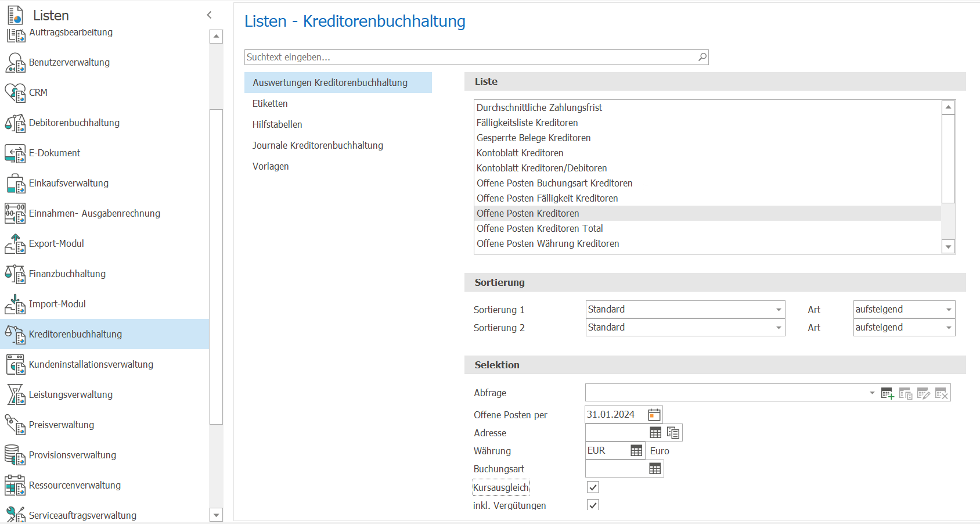Toggle the Kursausgleich checkbox
The height and width of the screenshot is (524, 980).
[x=593, y=487]
